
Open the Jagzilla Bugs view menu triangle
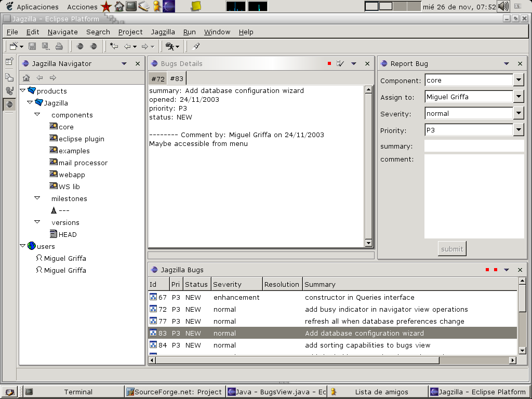[x=507, y=270]
